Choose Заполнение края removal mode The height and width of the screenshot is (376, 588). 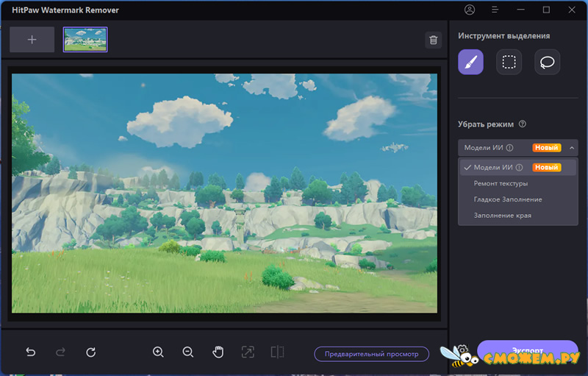tap(503, 216)
